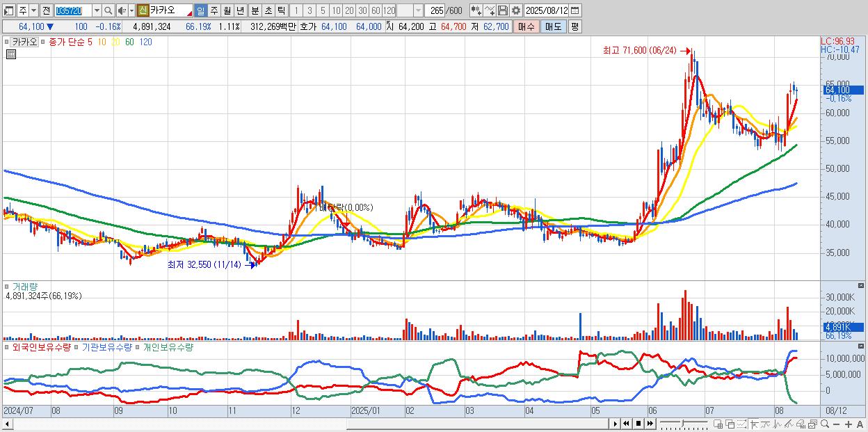Select the 10 interval button
This screenshot has width=868, height=432.
pyautogui.click(x=336, y=10)
